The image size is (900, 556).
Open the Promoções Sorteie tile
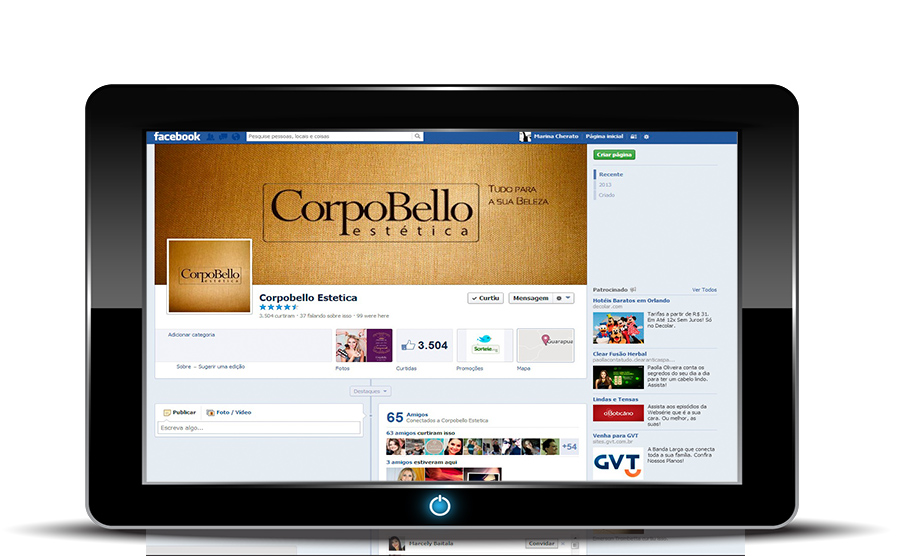485,345
